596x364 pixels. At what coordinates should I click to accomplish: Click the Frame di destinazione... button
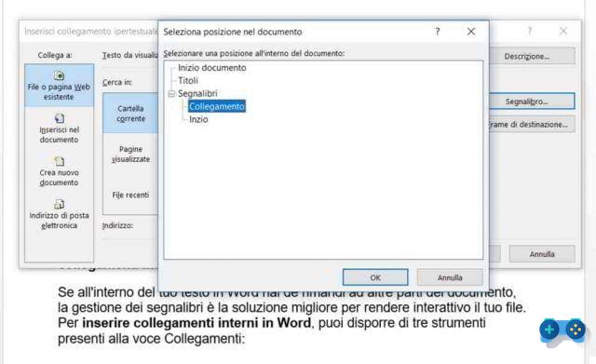(532, 124)
